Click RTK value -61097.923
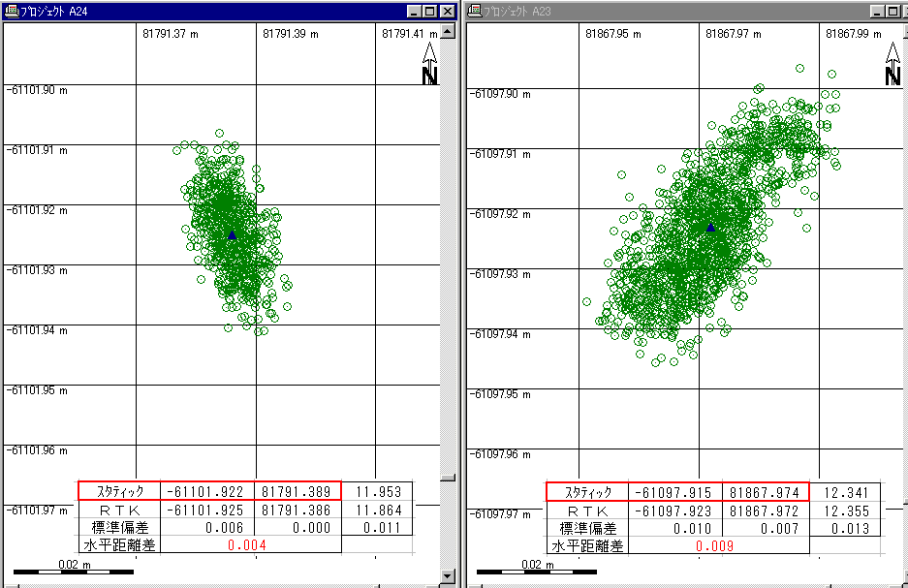 [x=673, y=511]
